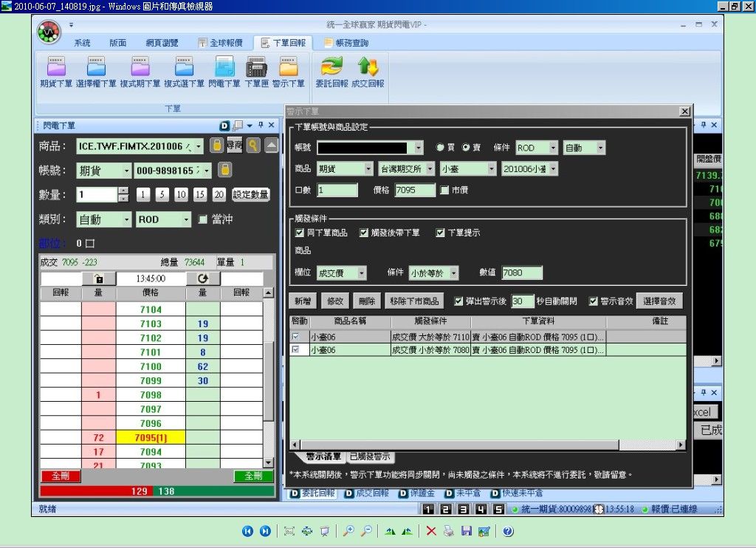
Task: Toggle the 警示音效 alert sound checkbox
Action: click(x=593, y=301)
